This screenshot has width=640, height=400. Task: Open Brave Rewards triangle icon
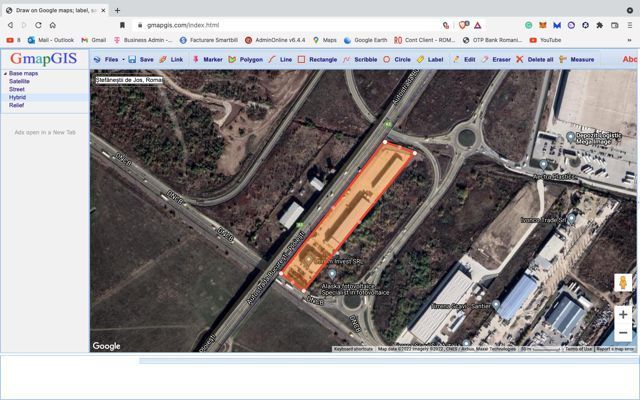[x=478, y=25]
